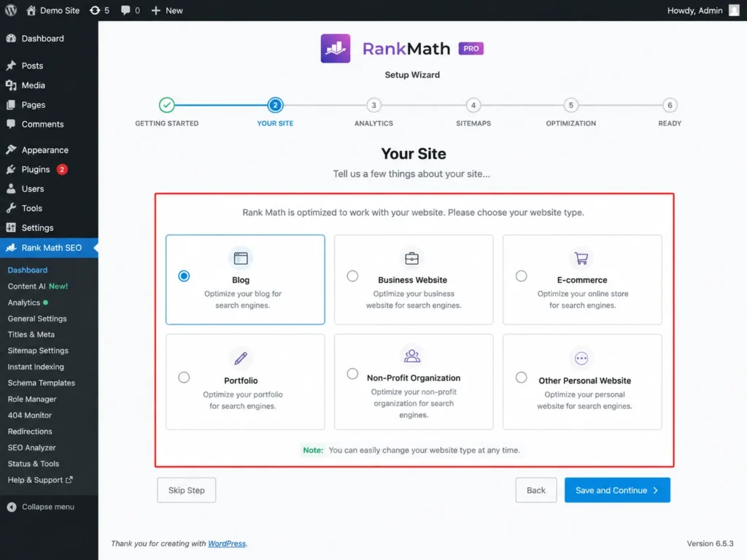Open Role Manager submenu item
The width and height of the screenshot is (747, 560).
pos(32,399)
